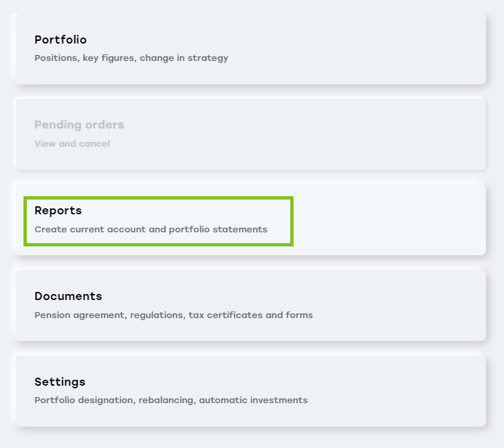Open the Portfolio card
The image size is (504, 448).
pos(249,48)
